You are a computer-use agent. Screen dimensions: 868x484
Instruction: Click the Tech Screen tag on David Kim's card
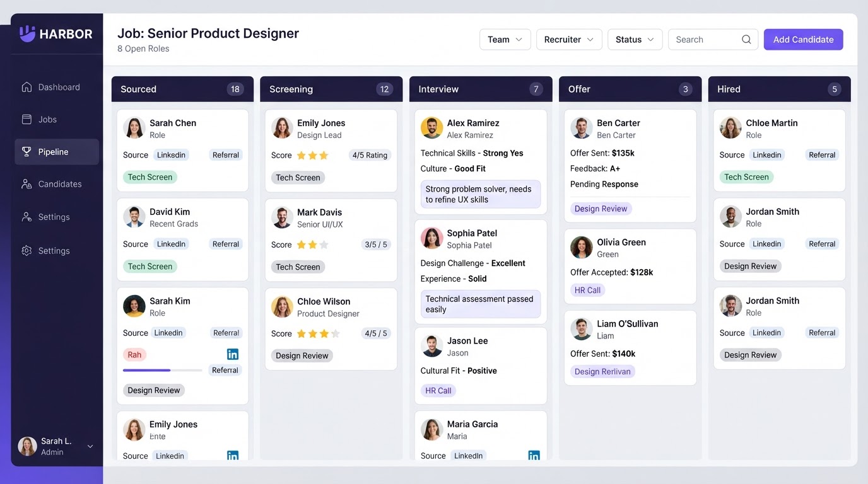[150, 267]
